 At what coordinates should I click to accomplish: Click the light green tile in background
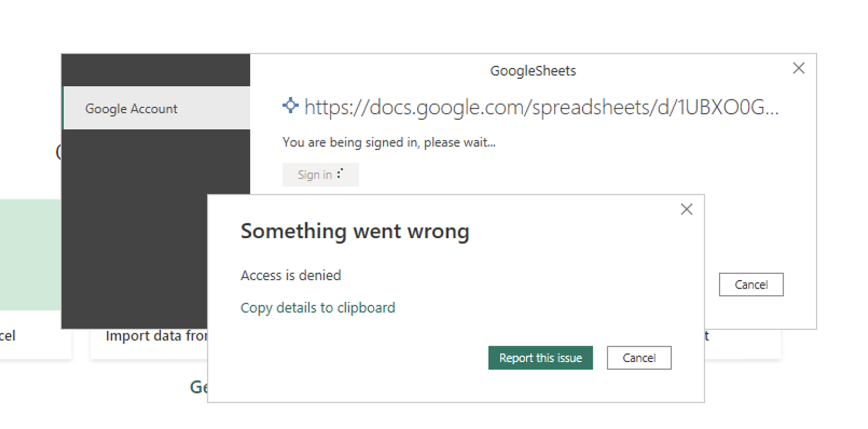pyautogui.click(x=30, y=254)
